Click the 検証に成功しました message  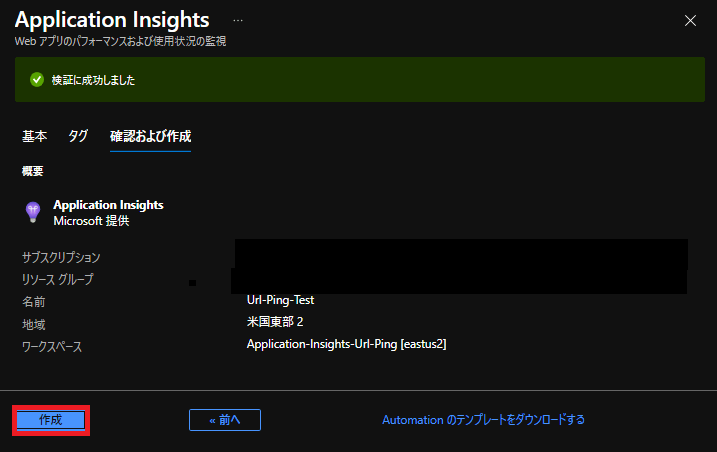93,80
